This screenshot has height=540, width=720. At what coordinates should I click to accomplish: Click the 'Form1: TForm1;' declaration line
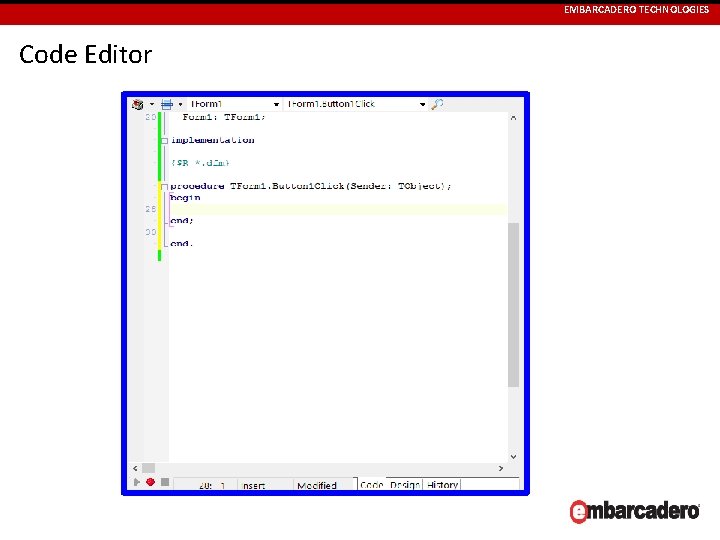click(224, 117)
